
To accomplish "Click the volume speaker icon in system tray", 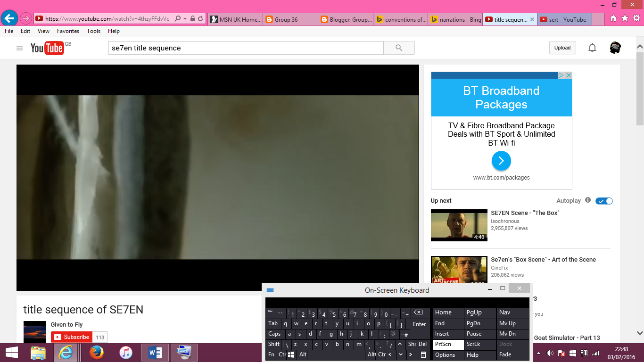I will (x=550, y=353).
